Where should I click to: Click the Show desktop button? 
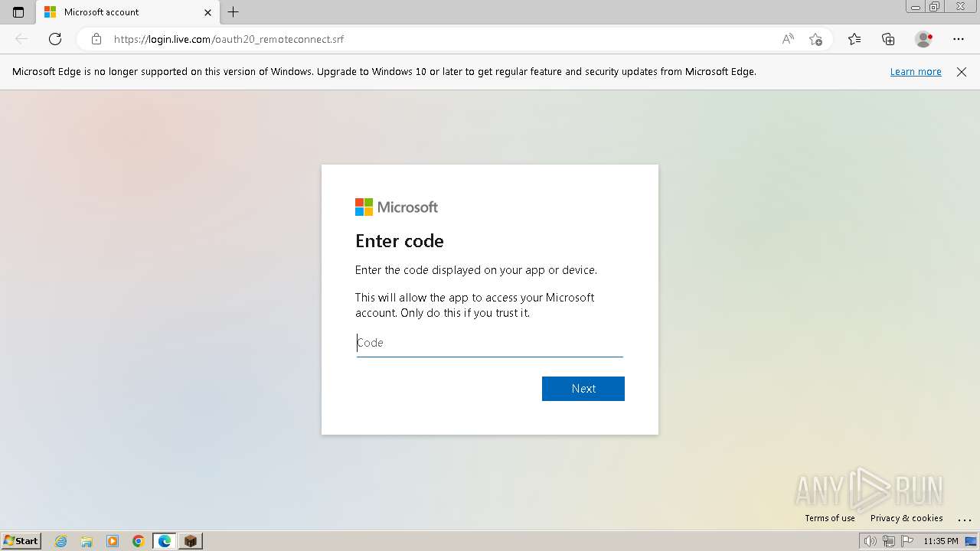coord(971,541)
